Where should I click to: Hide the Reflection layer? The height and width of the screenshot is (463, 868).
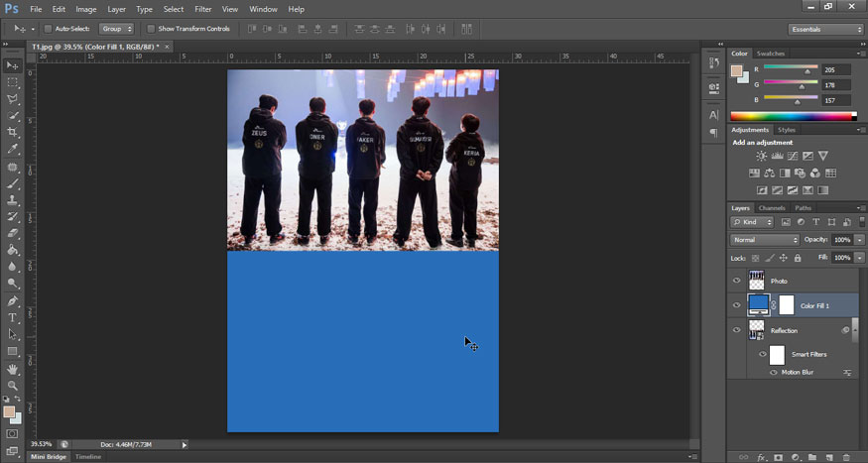tap(736, 330)
